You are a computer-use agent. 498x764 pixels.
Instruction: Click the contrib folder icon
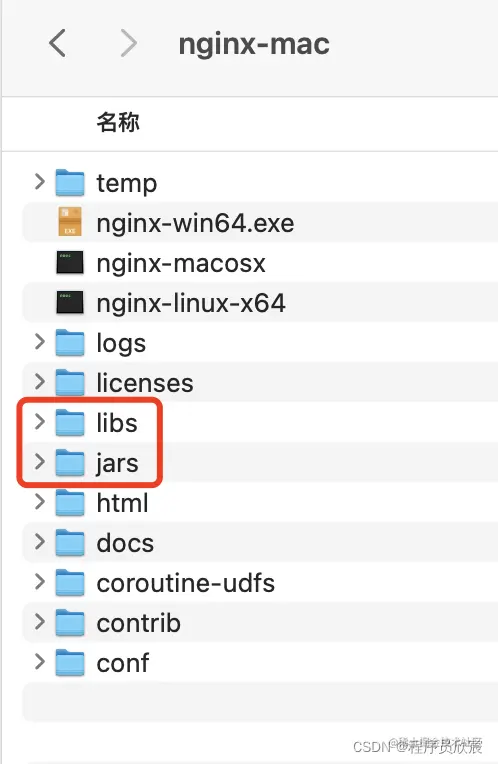tap(70, 622)
